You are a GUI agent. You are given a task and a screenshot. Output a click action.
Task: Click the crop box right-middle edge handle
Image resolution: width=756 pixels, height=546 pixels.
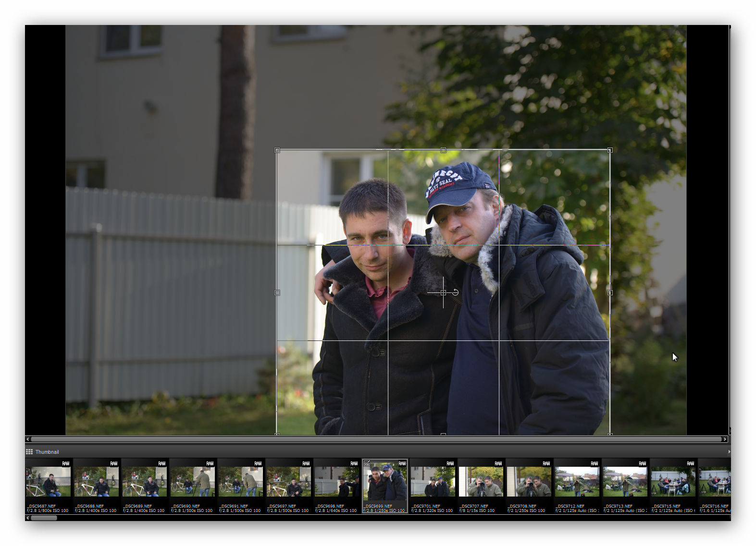(610, 292)
